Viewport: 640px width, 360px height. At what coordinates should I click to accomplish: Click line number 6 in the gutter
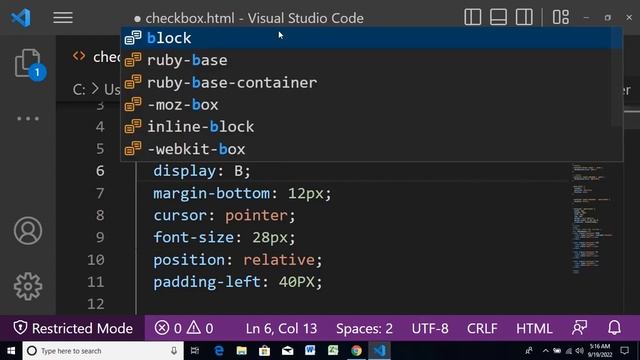pyautogui.click(x=100, y=171)
